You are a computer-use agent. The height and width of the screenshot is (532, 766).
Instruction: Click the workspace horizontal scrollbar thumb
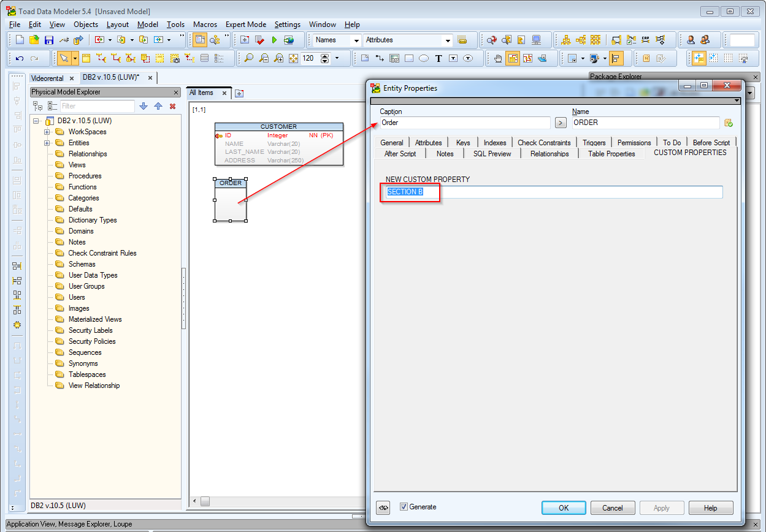(x=205, y=501)
